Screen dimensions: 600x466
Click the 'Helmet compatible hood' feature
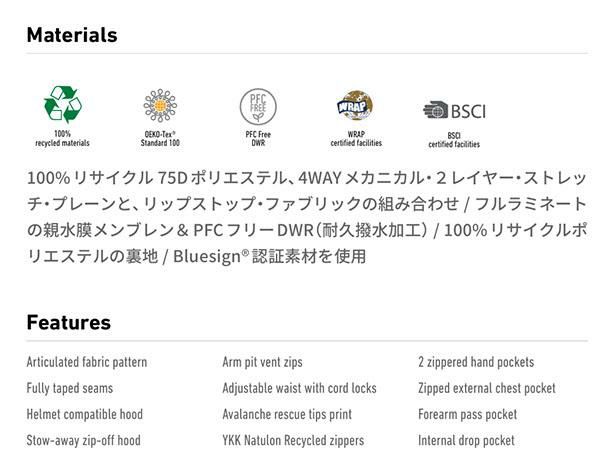point(85,414)
